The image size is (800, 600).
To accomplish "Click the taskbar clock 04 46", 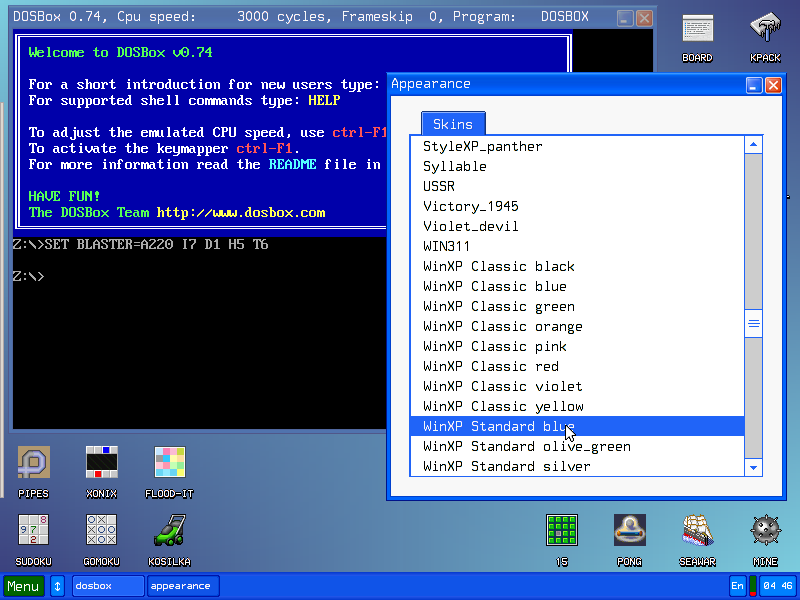I will (778, 586).
